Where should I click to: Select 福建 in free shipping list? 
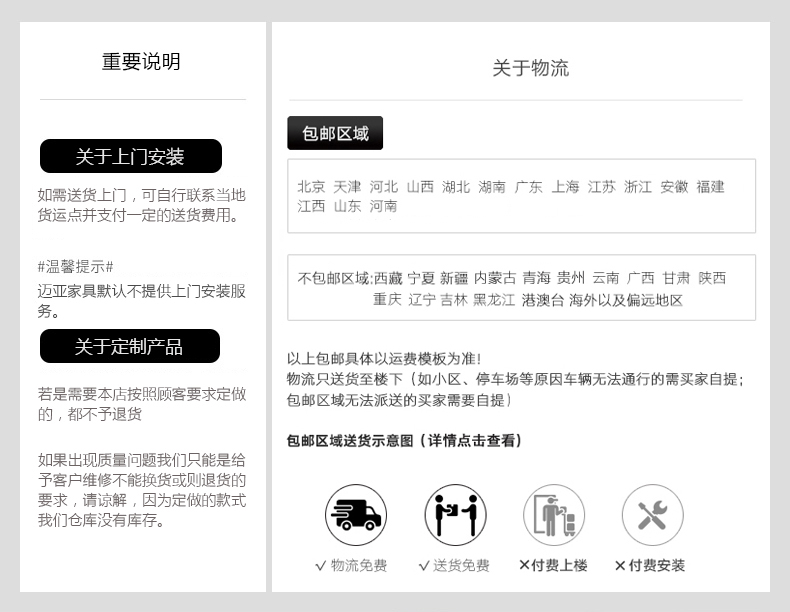(710, 187)
